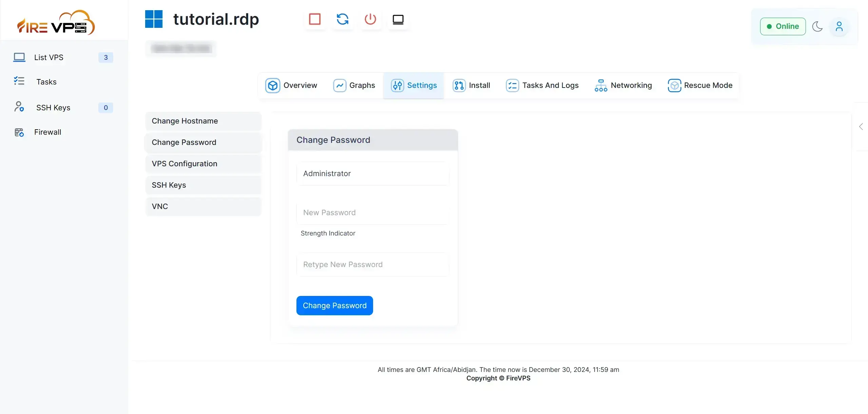Click the FireVPS logo
868x414 pixels.
(x=56, y=22)
